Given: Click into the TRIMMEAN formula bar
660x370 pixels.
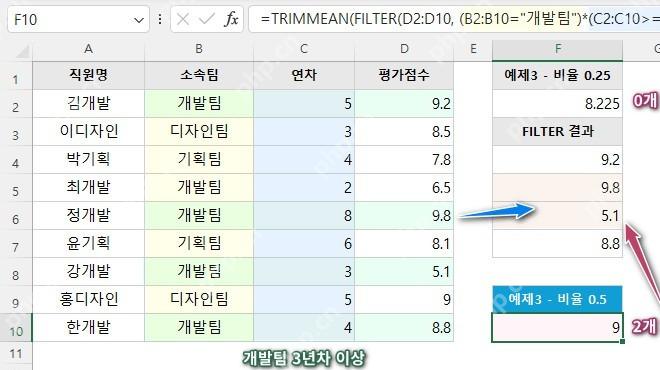Looking at the screenshot, I should [x=455, y=19].
